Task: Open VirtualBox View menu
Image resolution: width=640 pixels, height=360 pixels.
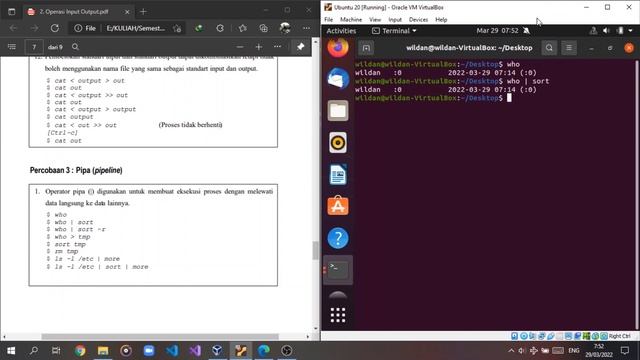Action: [375, 20]
